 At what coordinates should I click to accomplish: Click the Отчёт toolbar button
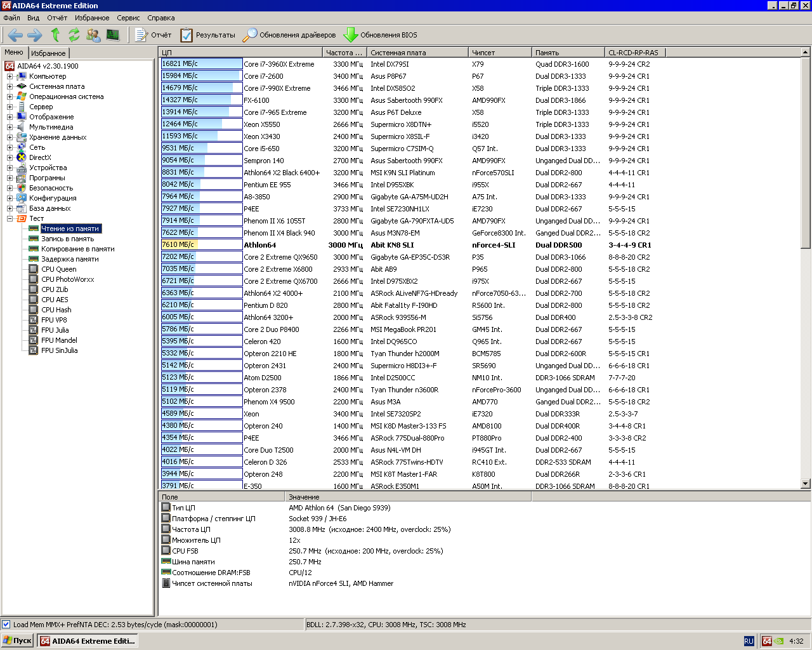[x=153, y=35]
